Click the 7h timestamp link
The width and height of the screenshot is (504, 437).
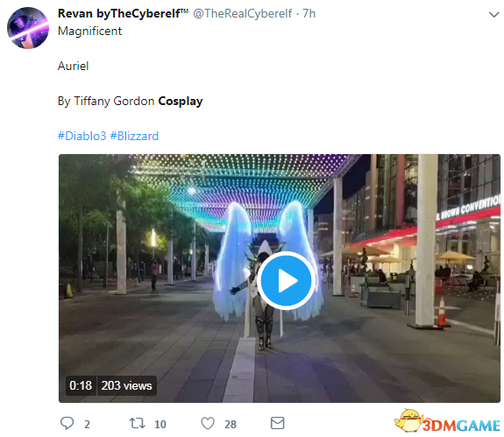[309, 13]
